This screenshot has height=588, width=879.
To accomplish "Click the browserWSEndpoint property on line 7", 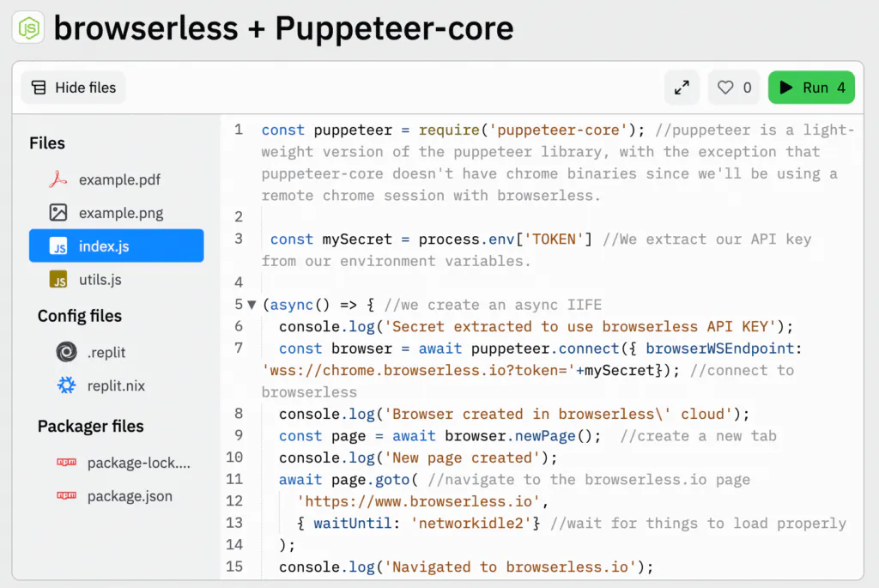I will [x=720, y=349].
